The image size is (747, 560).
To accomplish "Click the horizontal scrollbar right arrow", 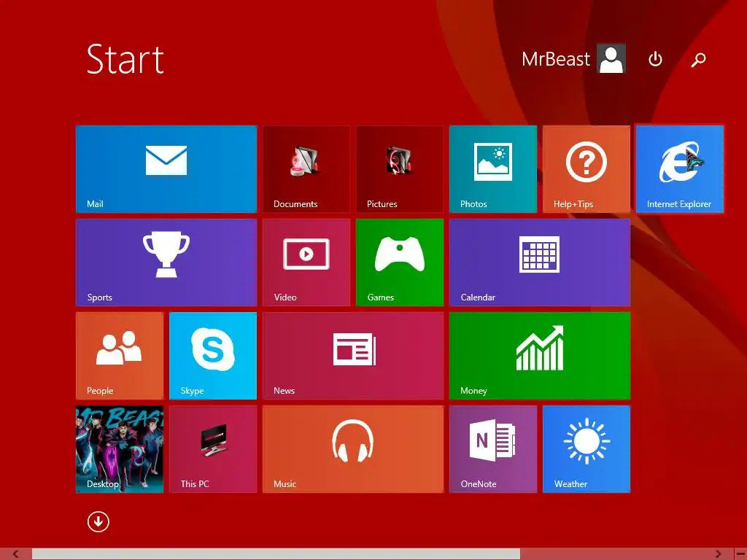I will 718,554.
